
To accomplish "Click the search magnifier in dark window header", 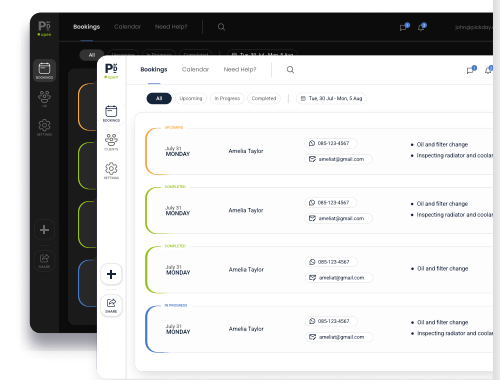I will [x=221, y=27].
